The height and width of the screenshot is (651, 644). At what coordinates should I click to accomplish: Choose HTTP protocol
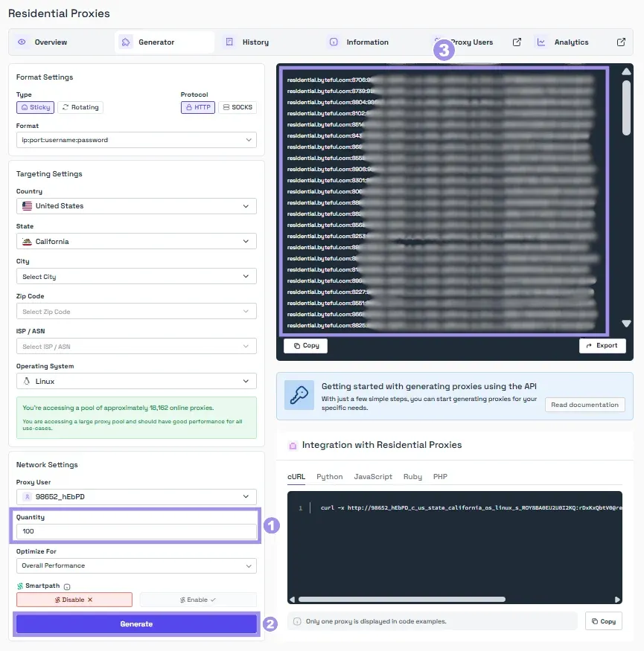(198, 107)
